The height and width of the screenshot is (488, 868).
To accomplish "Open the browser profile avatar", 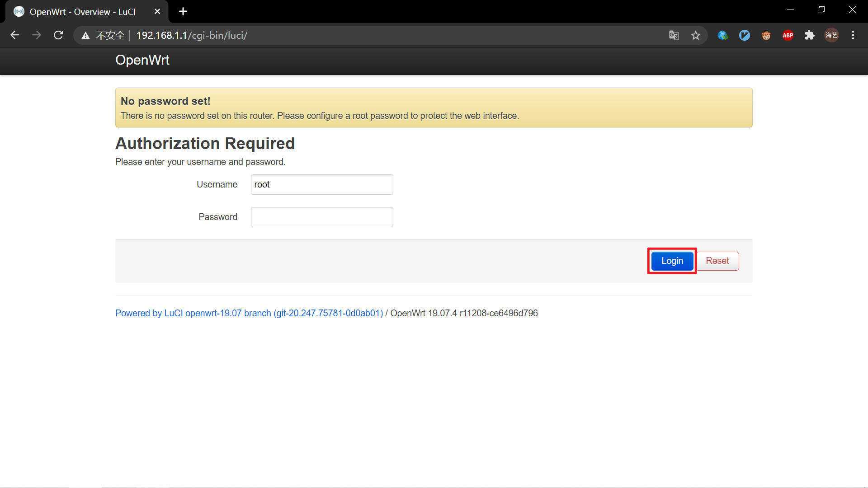I will pos(831,35).
